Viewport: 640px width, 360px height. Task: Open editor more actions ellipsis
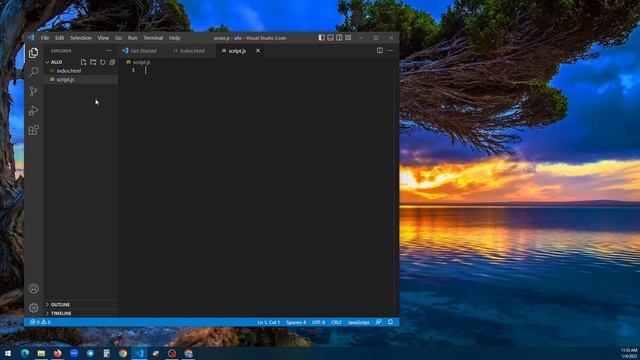pos(390,51)
